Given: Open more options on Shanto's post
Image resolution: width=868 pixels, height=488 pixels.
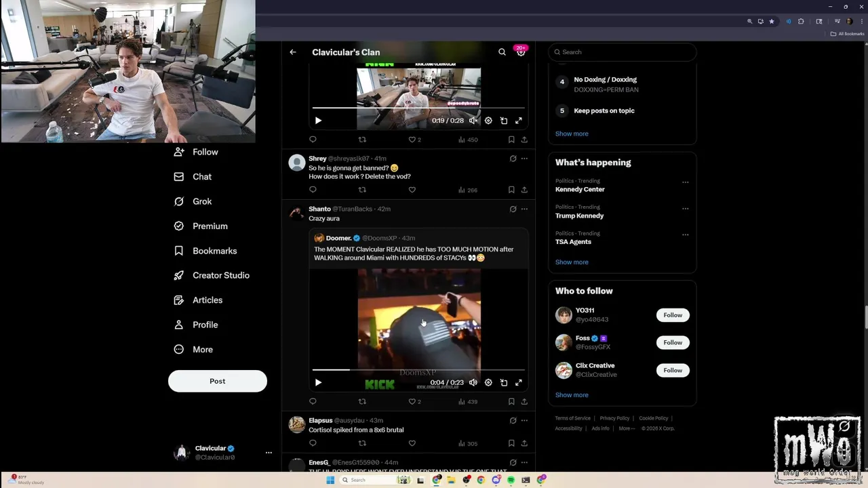Looking at the screenshot, I should 524,209.
